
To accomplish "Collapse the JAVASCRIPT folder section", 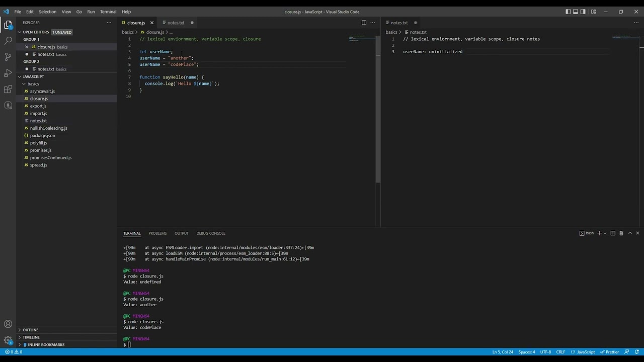I will click(x=66, y=76).
